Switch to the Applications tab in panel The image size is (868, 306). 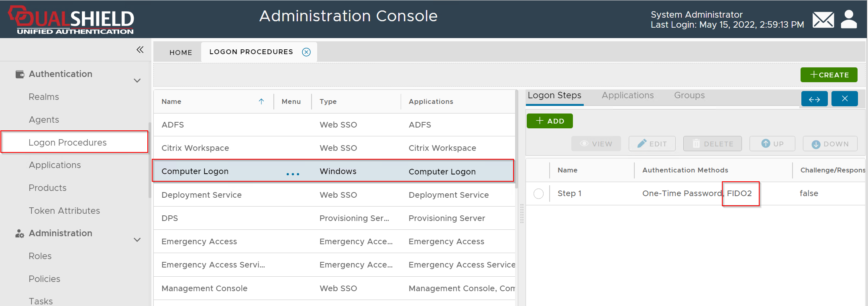coord(628,95)
